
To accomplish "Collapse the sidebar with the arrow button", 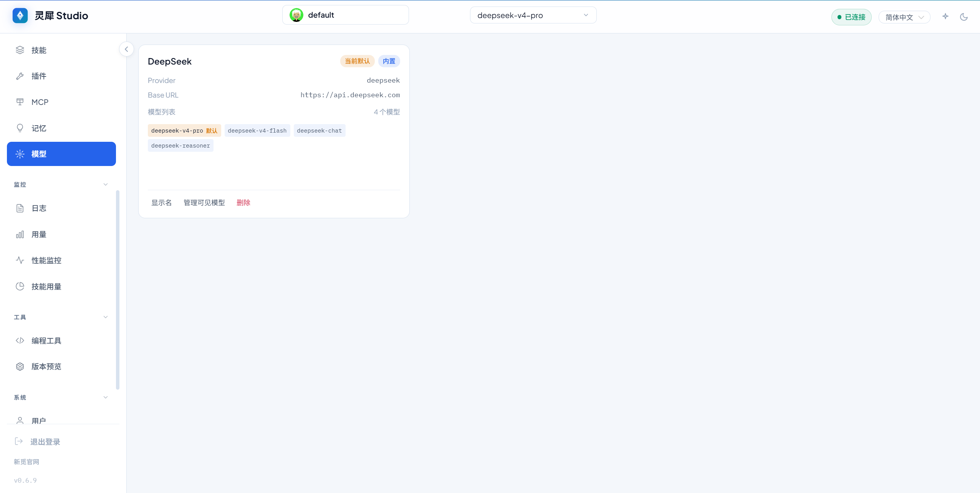I will pos(126,49).
